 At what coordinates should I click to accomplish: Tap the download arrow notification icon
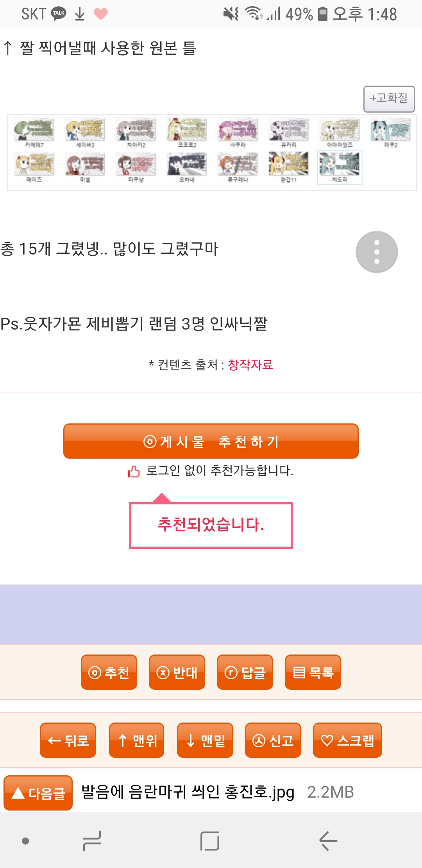click(80, 14)
